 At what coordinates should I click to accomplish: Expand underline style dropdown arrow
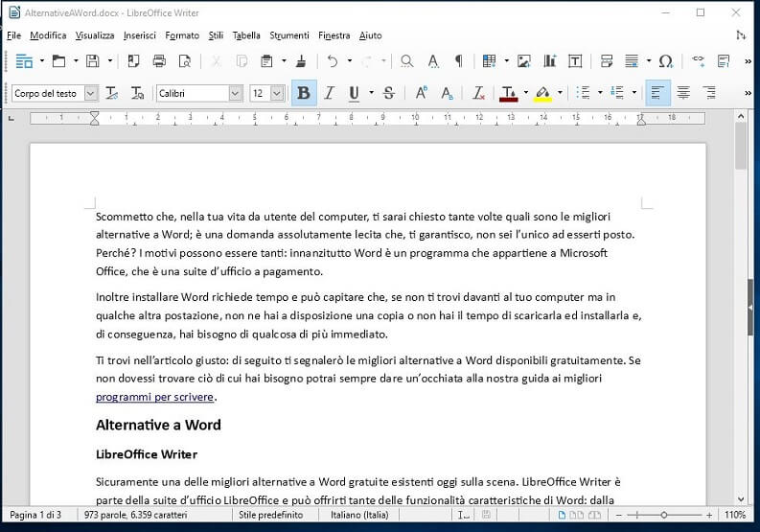[x=371, y=93]
